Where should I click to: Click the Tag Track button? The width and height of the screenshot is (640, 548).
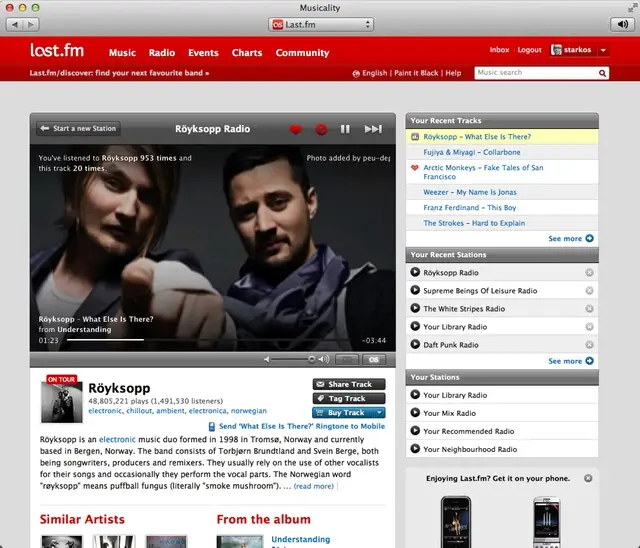(x=349, y=398)
